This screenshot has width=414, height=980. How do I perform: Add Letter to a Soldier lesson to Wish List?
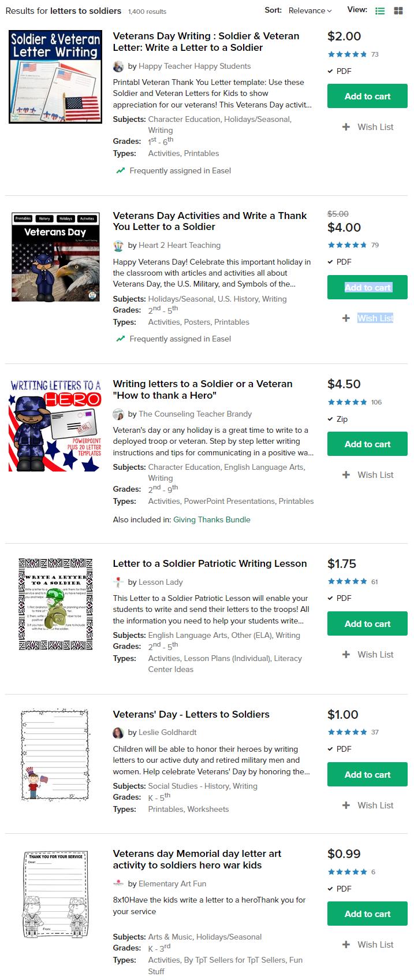coord(368,655)
